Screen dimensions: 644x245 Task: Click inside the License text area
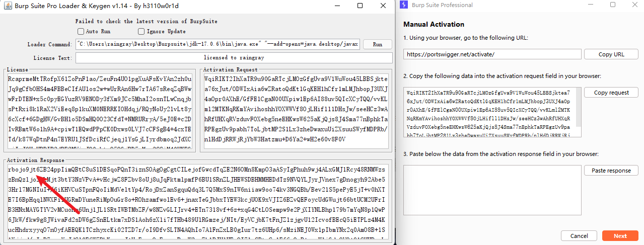click(100, 112)
